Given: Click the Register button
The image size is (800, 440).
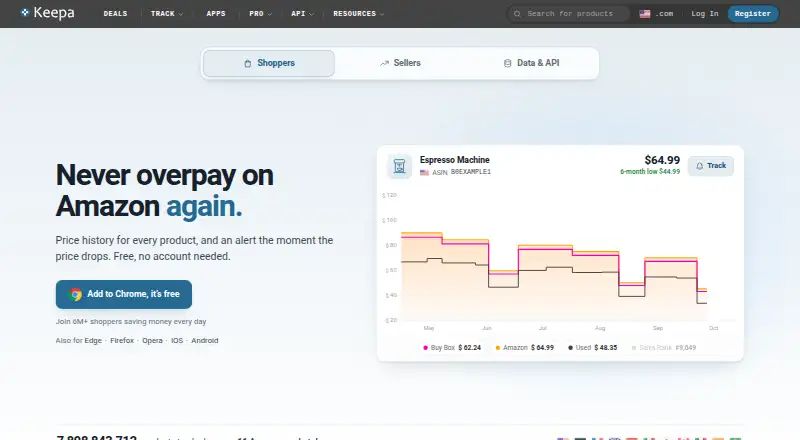Looking at the screenshot, I should (753, 14).
